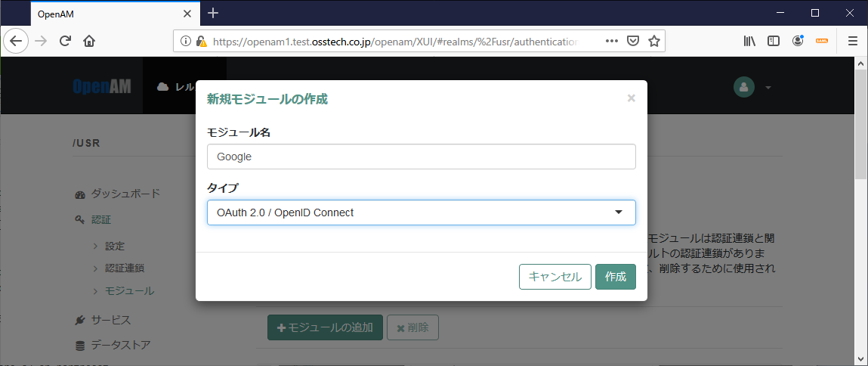Open the レルム cloud menu item

(x=175, y=86)
